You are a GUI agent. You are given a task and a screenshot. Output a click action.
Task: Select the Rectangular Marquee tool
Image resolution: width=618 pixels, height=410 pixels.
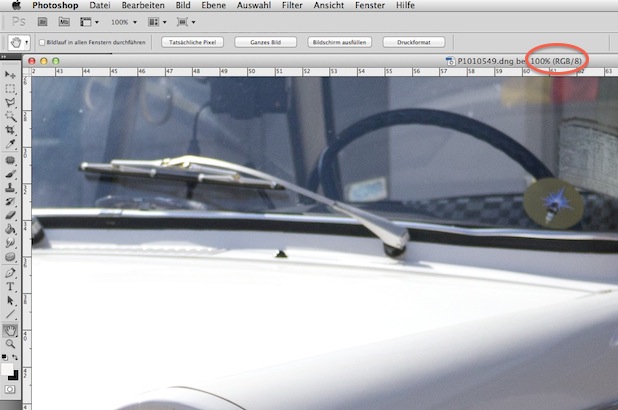[x=10, y=89]
